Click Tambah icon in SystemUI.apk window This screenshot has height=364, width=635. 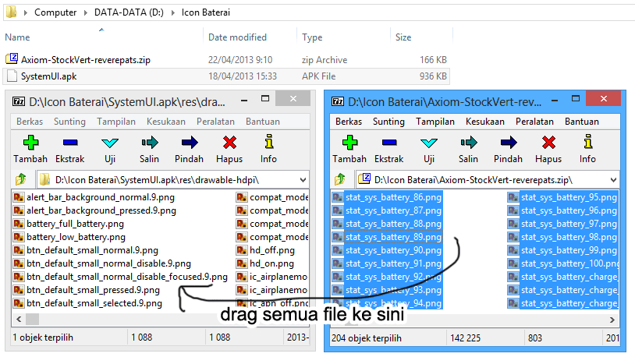30,143
